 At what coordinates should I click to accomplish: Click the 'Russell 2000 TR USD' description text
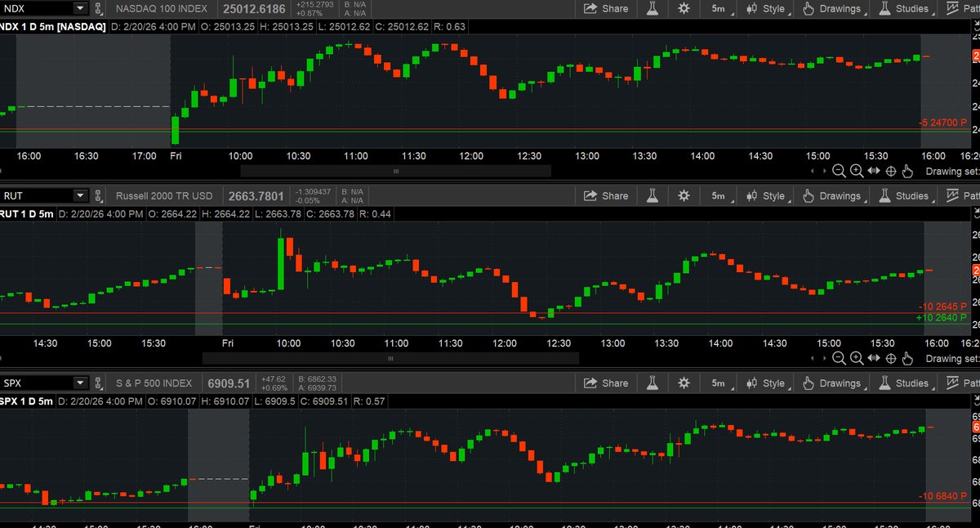(x=164, y=196)
